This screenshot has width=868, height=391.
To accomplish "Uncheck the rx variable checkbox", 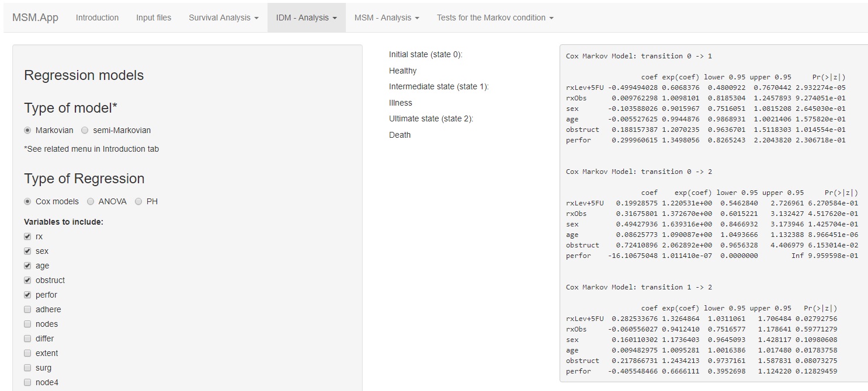I will tap(27, 236).
